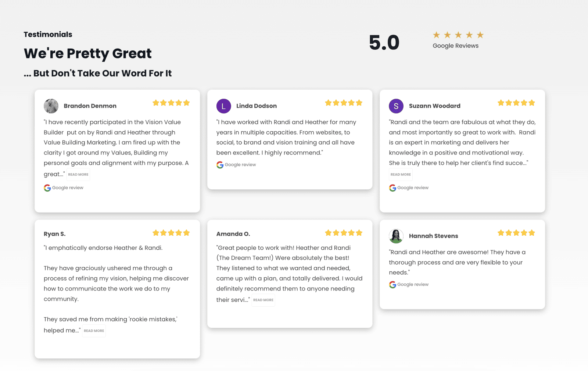Click the Google logo icon under Brandon Denmon's review

click(47, 188)
